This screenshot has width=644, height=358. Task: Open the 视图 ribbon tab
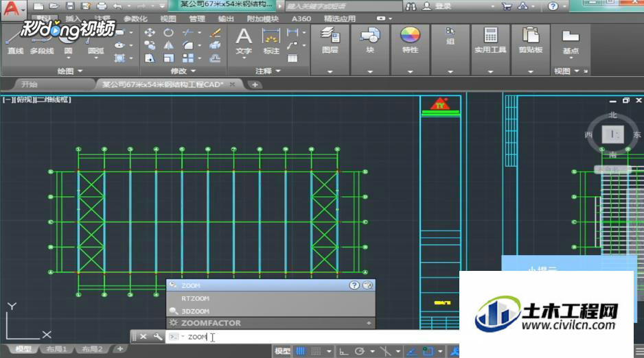(168, 19)
